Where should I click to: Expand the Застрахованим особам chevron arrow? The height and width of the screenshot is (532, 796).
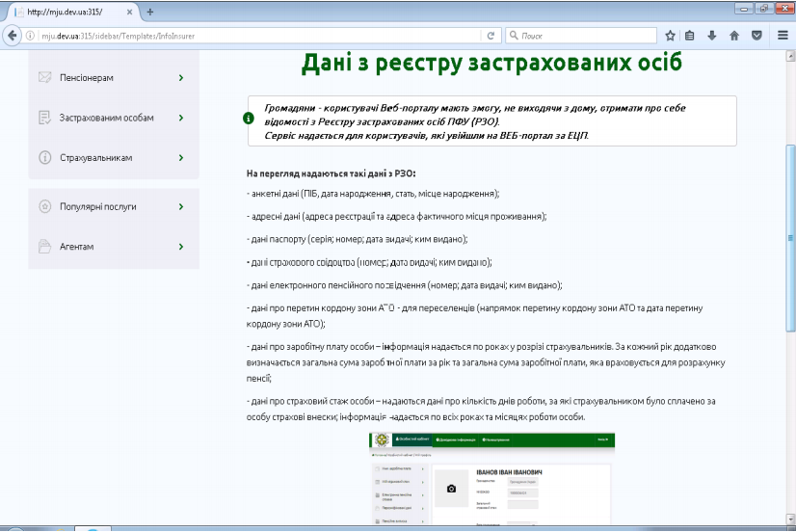181,118
